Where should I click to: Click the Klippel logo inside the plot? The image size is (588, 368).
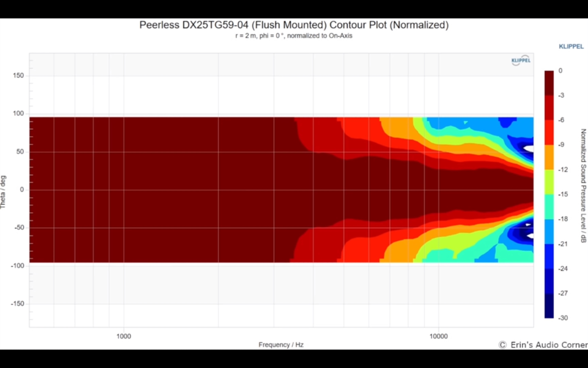521,60
